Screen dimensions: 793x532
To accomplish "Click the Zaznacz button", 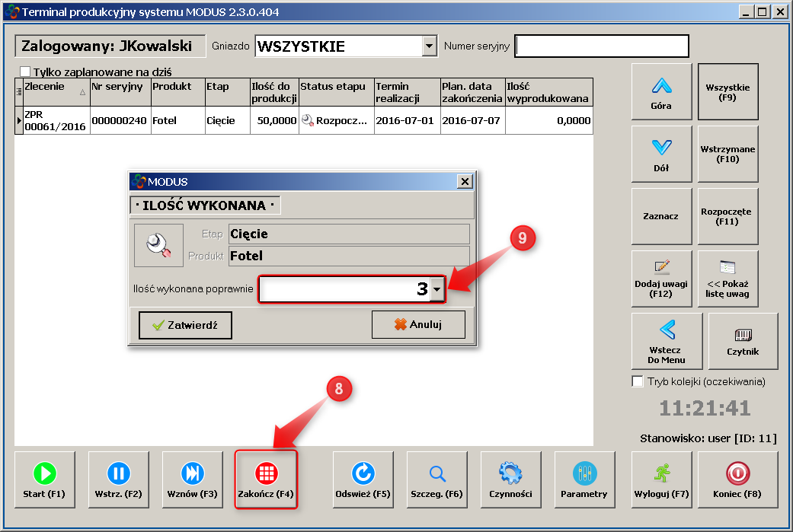I will [x=661, y=216].
